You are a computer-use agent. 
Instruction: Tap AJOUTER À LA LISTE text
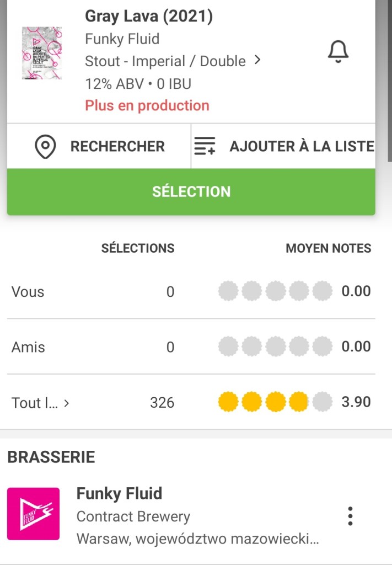[x=302, y=147]
